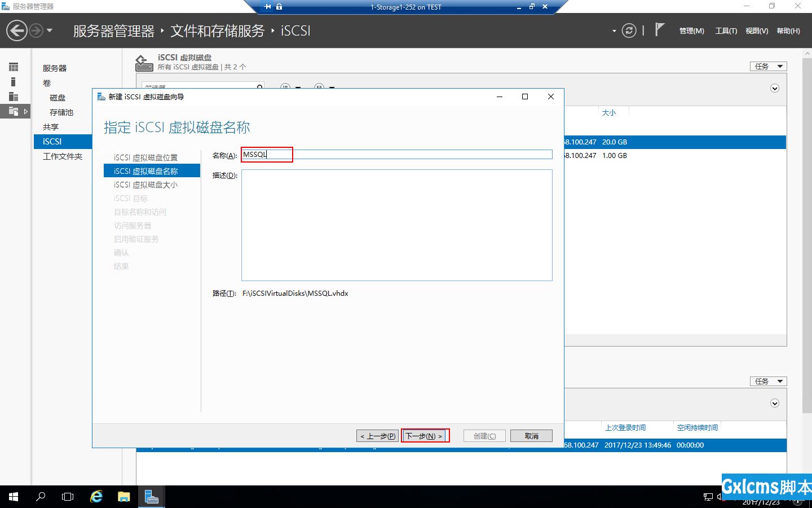Open 卷 in the navigation list
The height and width of the screenshot is (508, 812).
[47, 83]
